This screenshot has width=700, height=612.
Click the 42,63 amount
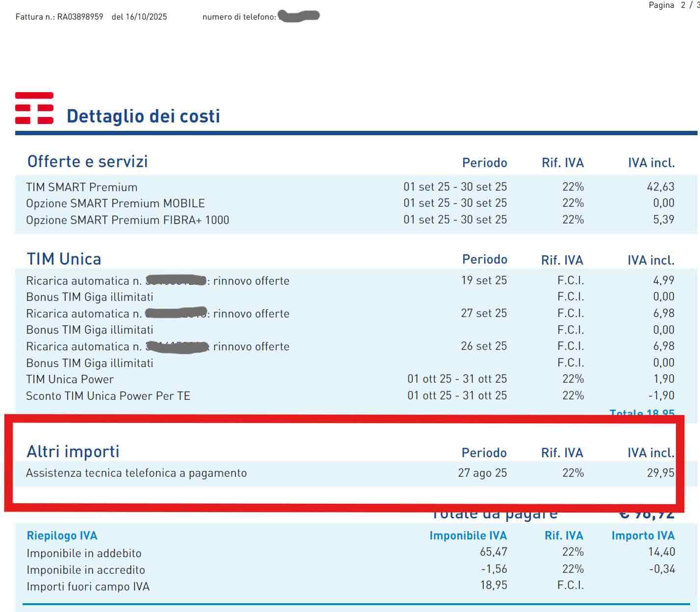click(660, 187)
